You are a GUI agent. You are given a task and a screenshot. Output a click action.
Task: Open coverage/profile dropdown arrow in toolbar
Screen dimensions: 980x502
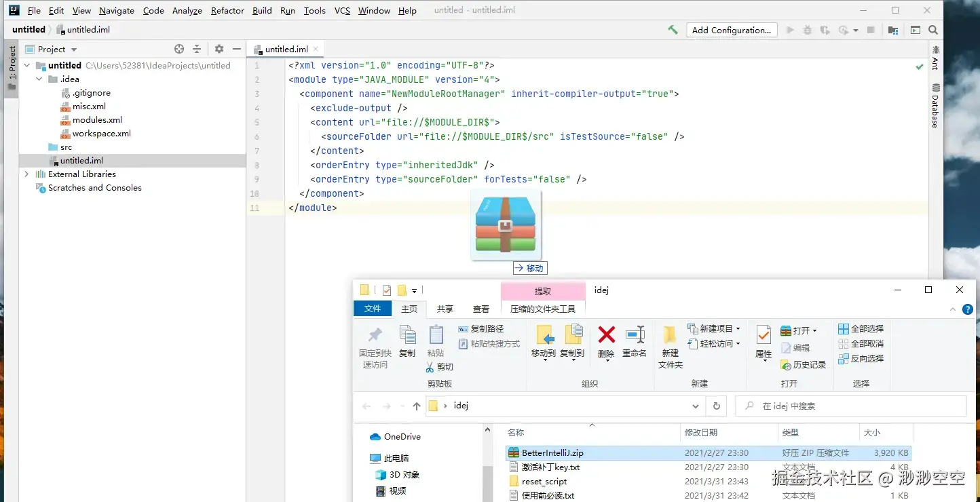tap(855, 31)
